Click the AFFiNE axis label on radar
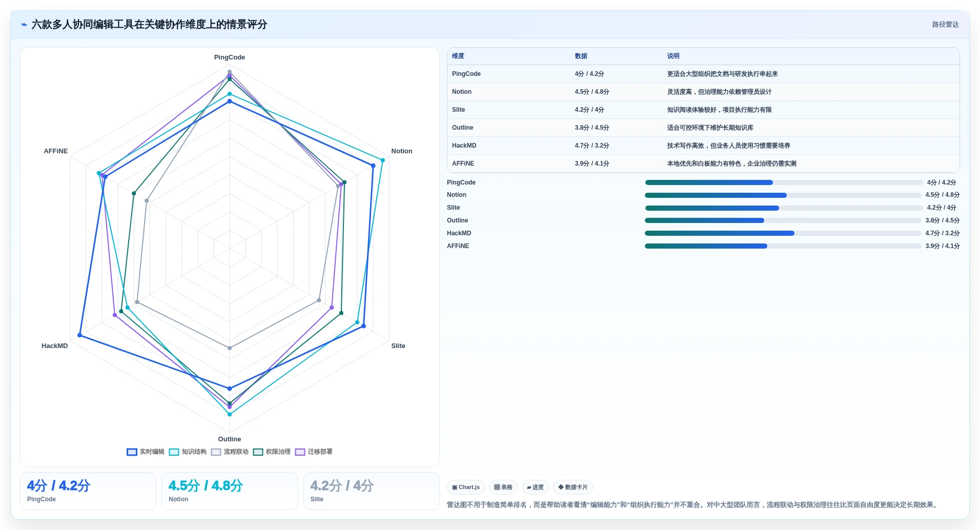The width and height of the screenshot is (980, 530). [56, 151]
